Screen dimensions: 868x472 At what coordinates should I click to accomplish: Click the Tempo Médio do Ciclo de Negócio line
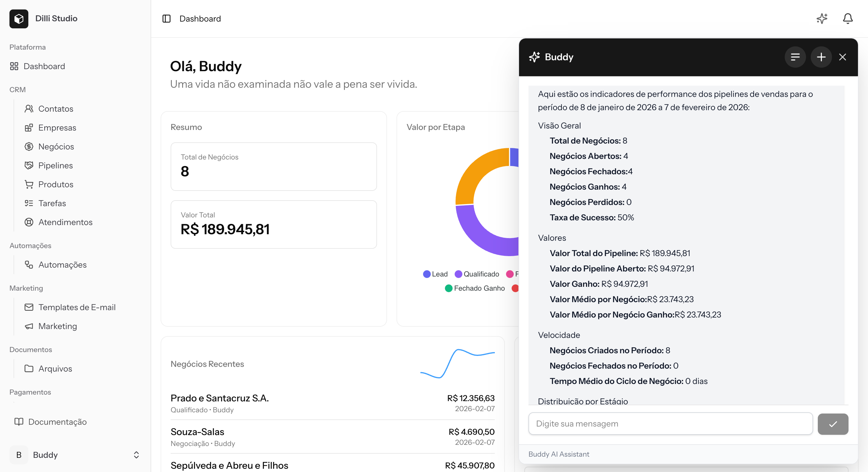(x=629, y=381)
